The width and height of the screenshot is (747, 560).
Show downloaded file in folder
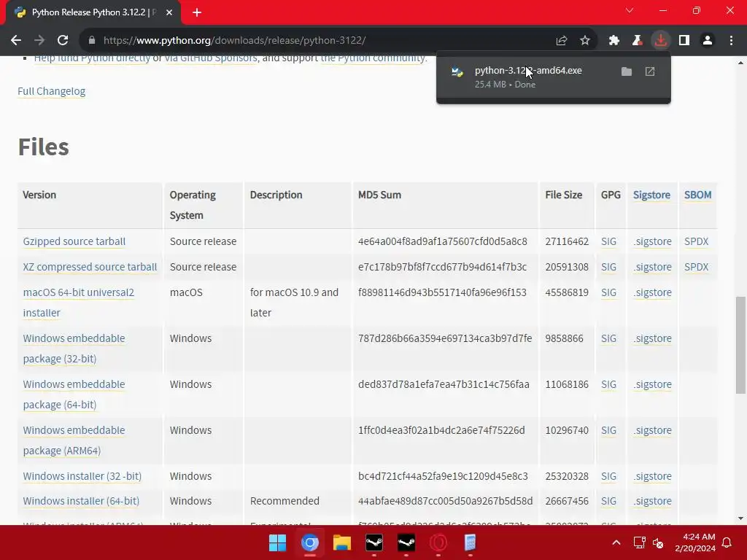click(627, 71)
